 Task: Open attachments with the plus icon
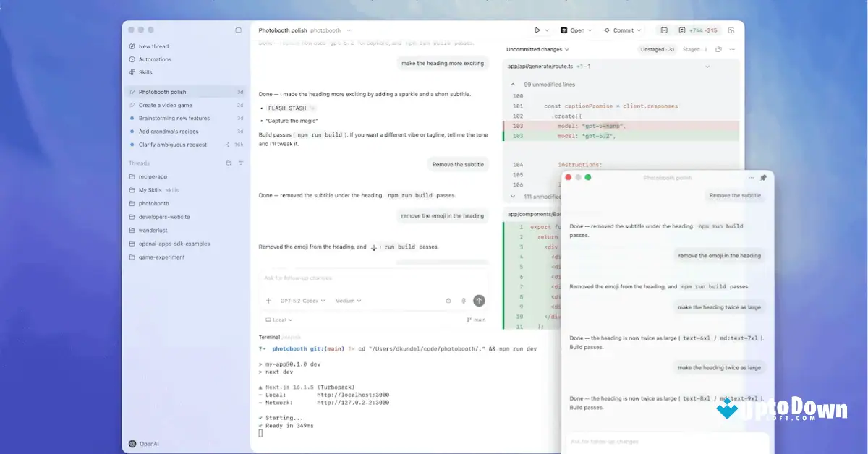click(x=268, y=300)
